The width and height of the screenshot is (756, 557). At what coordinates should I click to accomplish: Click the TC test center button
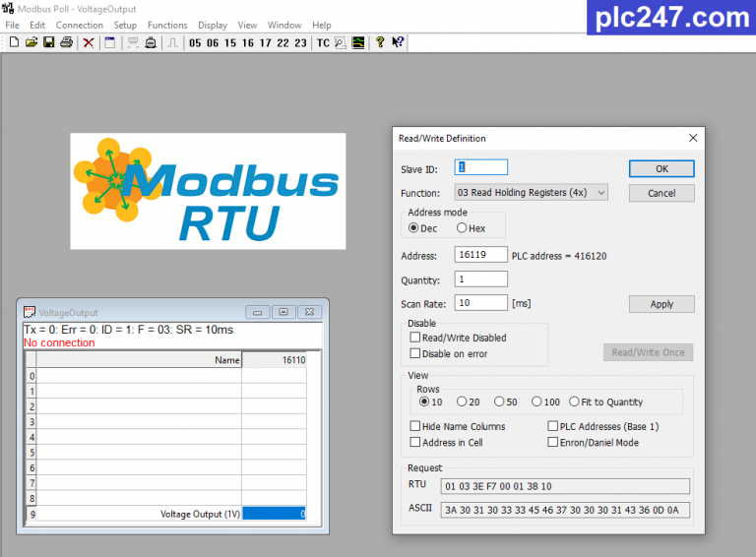323,43
